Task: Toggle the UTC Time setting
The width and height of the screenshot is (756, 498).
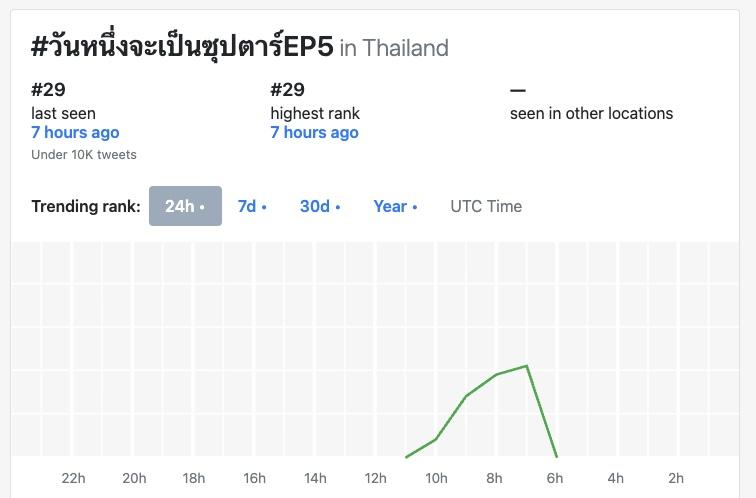Action: pos(486,206)
